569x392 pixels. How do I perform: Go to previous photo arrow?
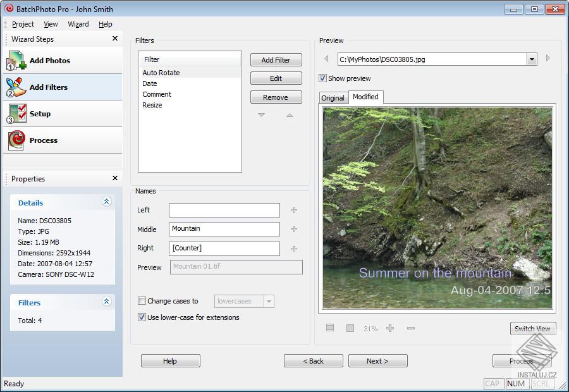tap(326, 58)
